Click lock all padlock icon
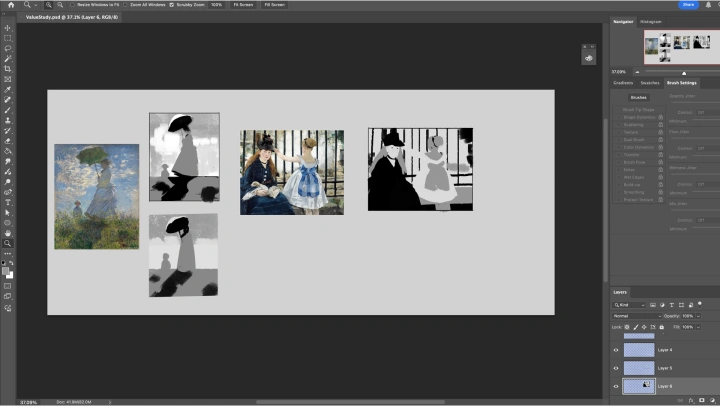This screenshot has width=720, height=406. 662,327
